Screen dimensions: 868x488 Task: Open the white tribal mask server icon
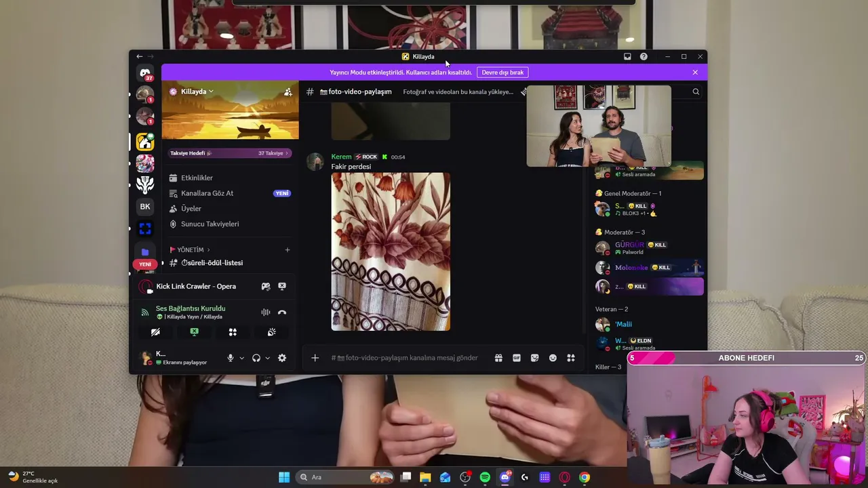pos(145,185)
